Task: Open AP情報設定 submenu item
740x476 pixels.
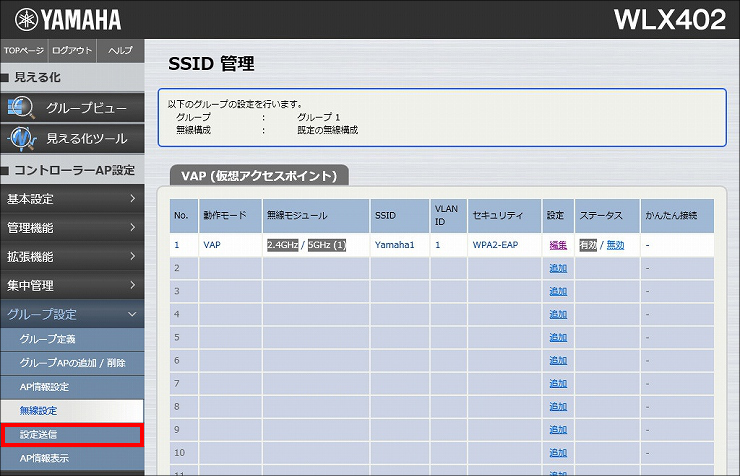Action: point(72,387)
